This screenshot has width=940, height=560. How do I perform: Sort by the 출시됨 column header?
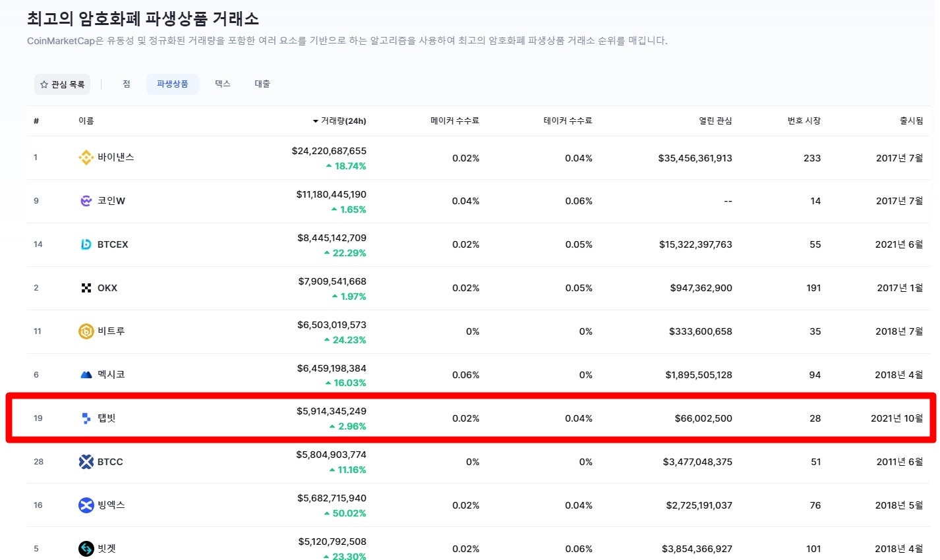click(x=912, y=121)
